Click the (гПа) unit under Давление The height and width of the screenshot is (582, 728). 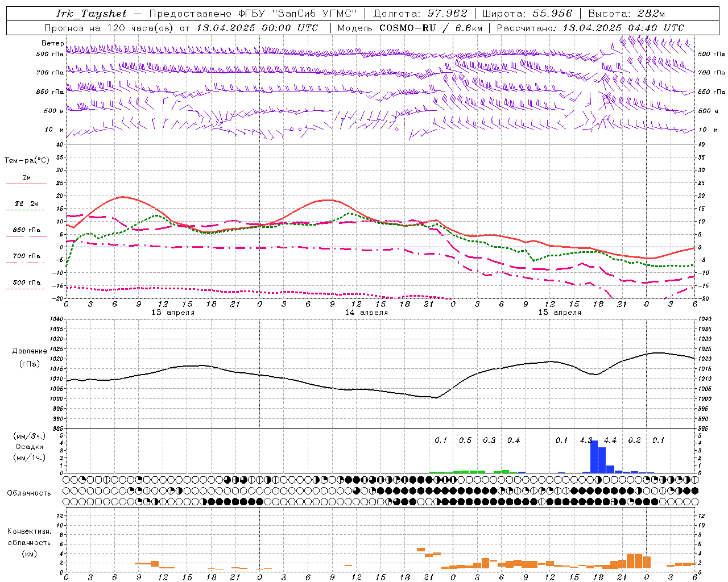point(30,364)
